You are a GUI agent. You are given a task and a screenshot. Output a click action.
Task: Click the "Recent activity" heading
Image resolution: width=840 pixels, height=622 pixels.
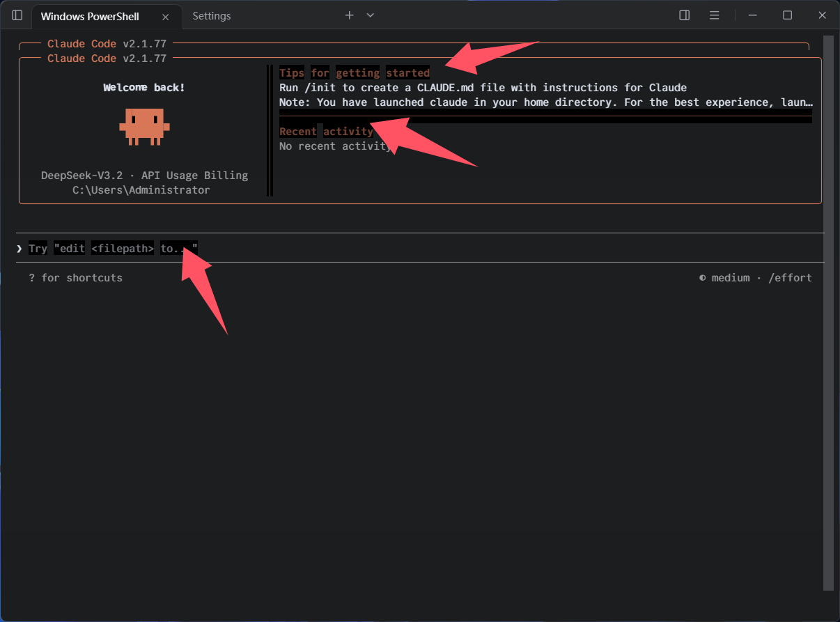click(x=326, y=132)
